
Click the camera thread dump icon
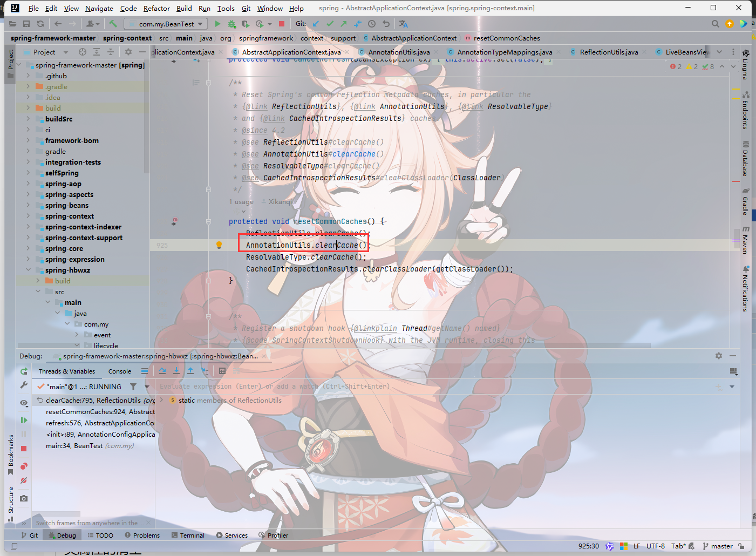click(x=24, y=498)
